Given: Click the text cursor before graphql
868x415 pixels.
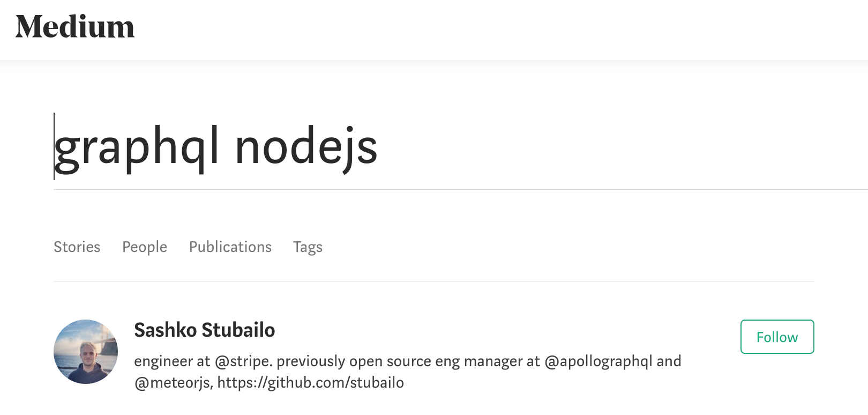Looking at the screenshot, I should (54, 146).
